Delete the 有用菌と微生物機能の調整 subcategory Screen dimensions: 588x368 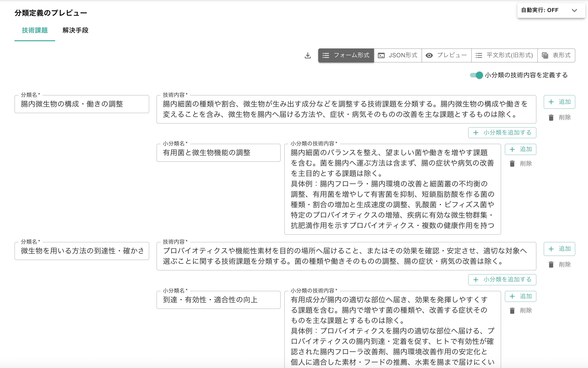click(x=520, y=164)
